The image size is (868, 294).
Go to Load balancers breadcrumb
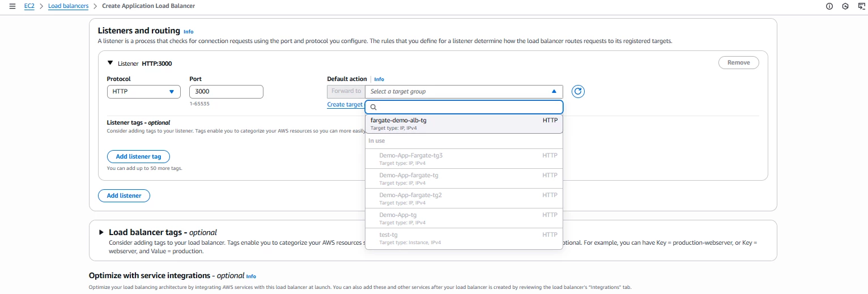[68, 6]
